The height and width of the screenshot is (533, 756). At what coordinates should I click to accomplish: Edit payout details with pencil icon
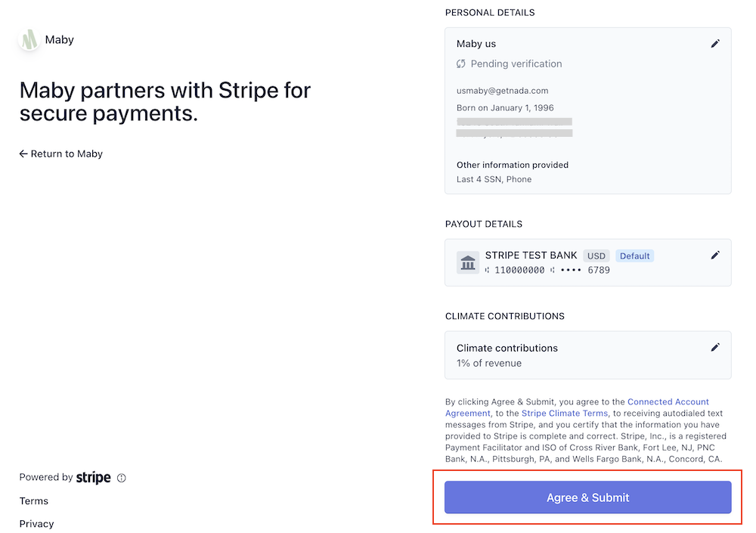pyautogui.click(x=715, y=256)
